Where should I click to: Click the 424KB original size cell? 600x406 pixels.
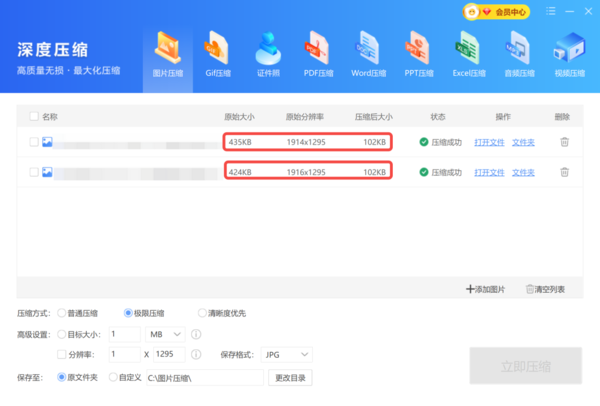[x=240, y=173]
